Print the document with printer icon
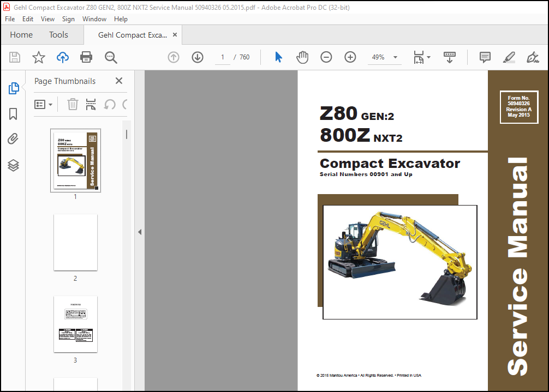This screenshot has height=392, width=549. click(x=86, y=57)
